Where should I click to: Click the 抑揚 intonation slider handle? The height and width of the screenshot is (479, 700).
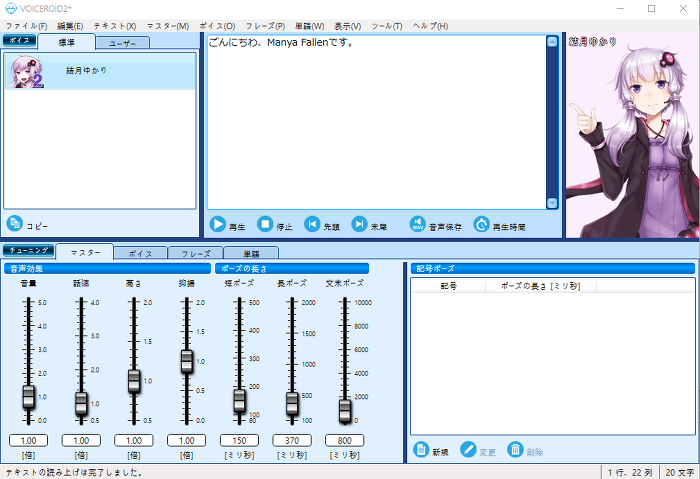coord(187,362)
